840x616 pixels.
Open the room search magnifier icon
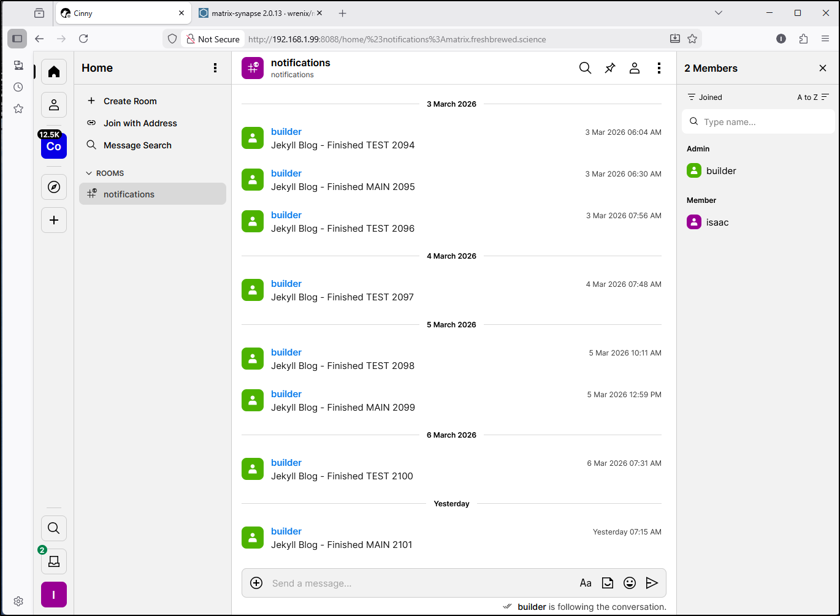(x=585, y=68)
